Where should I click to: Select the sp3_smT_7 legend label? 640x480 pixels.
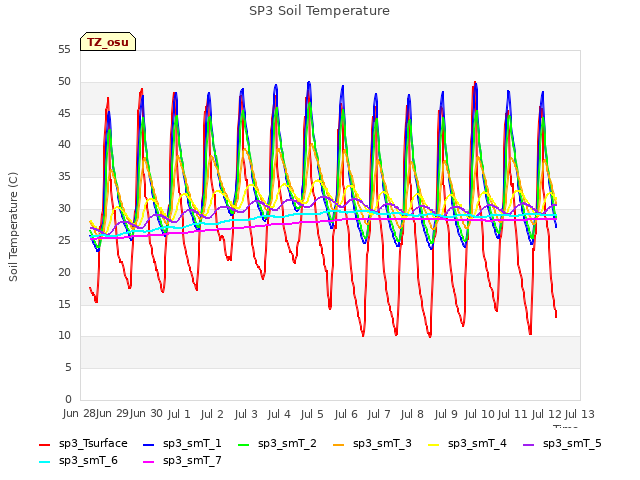[192, 461]
